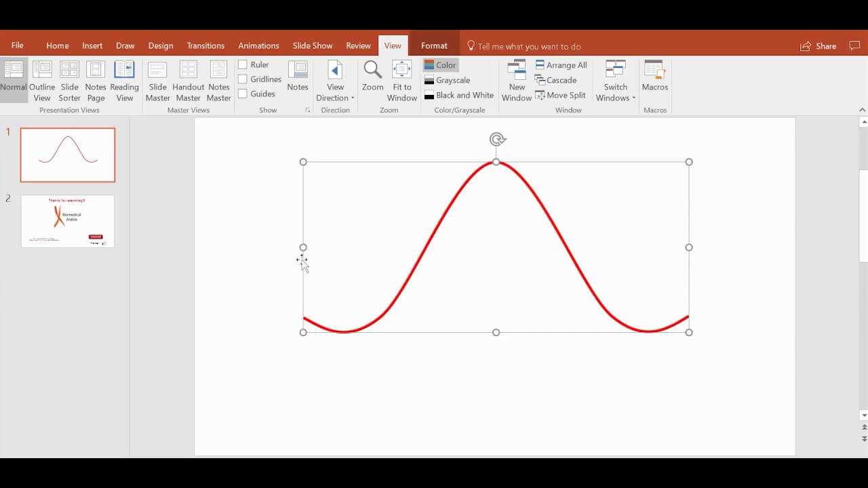The image size is (868, 488).
Task: Open the Notes Page view
Action: tap(96, 81)
